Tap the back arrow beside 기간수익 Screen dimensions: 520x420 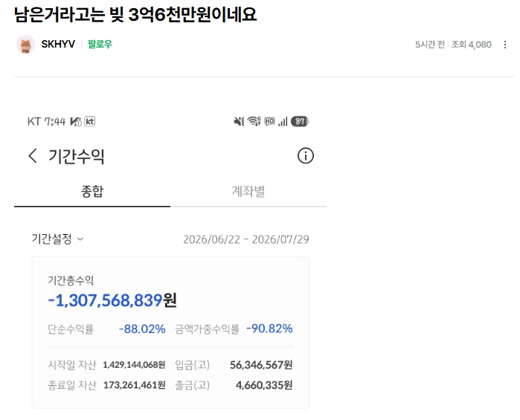coord(33,156)
